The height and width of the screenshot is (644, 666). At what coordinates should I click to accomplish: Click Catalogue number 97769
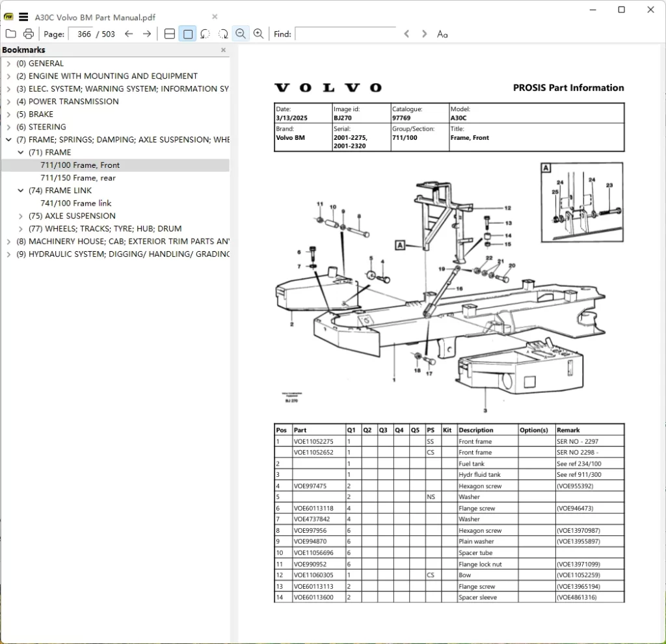click(x=401, y=118)
